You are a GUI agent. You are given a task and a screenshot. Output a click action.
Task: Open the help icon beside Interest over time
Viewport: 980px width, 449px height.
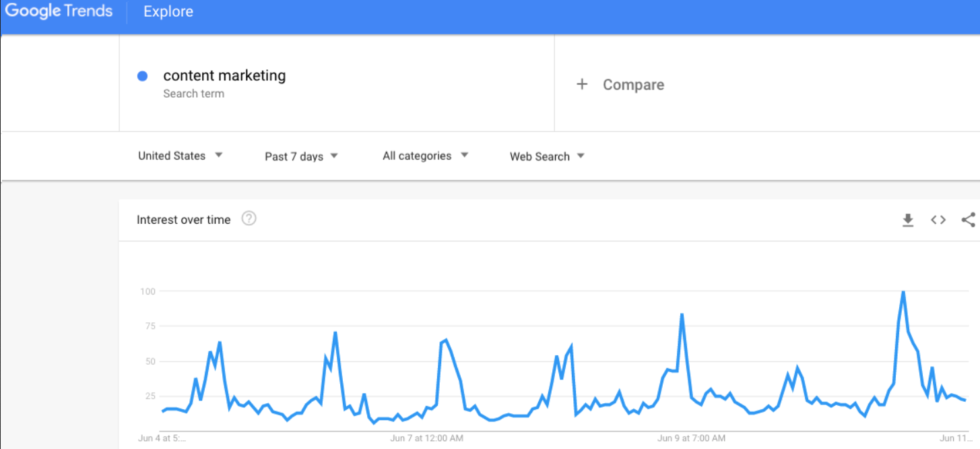[x=249, y=218]
